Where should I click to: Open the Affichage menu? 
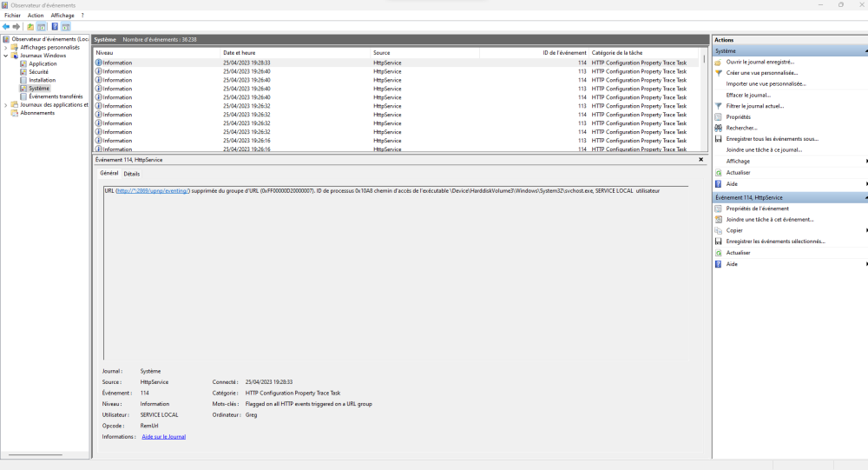coord(62,16)
